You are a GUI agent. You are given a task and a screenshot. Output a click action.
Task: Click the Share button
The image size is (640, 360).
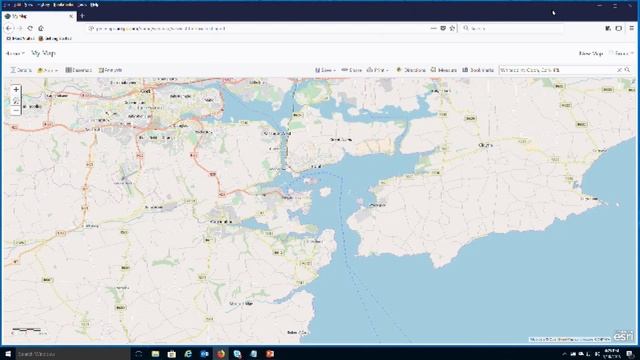(x=351, y=70)
